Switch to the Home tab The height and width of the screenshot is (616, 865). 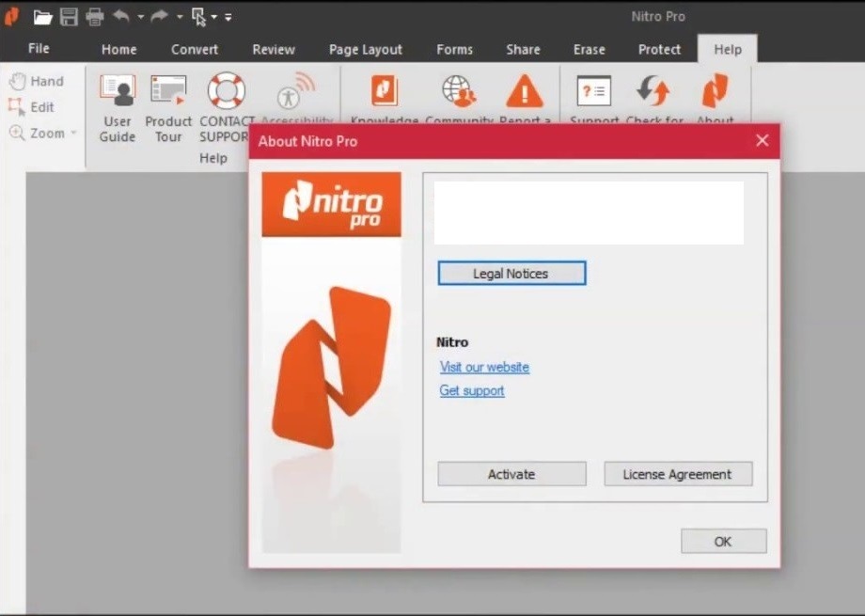pyautogui.click(x=119, y=49)
